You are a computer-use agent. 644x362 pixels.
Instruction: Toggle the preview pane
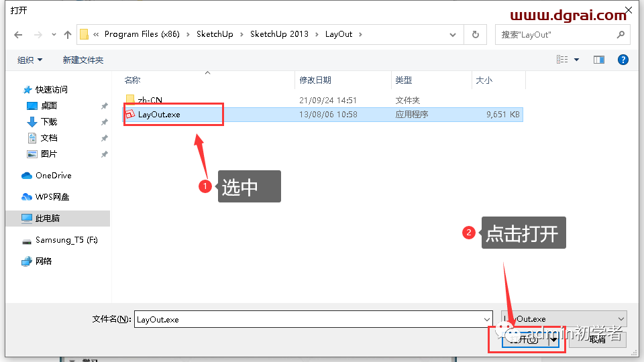(x=599, y=60)
